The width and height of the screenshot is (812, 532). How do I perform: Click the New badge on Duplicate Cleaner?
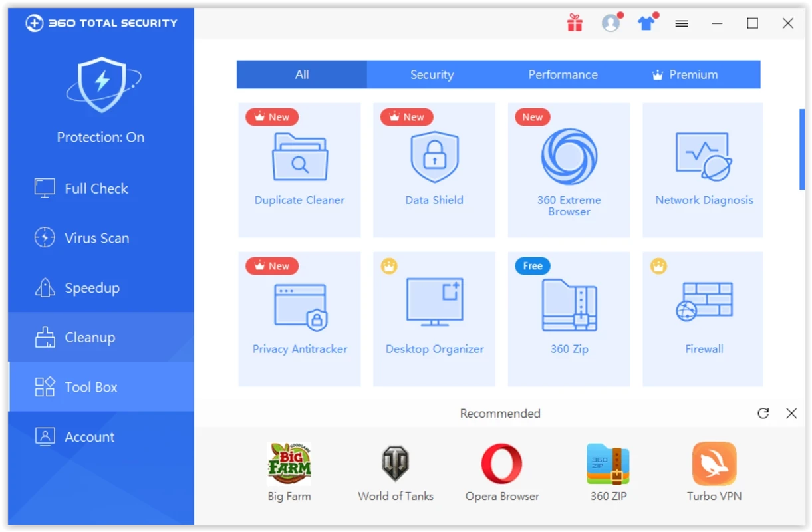coord(272,117)
